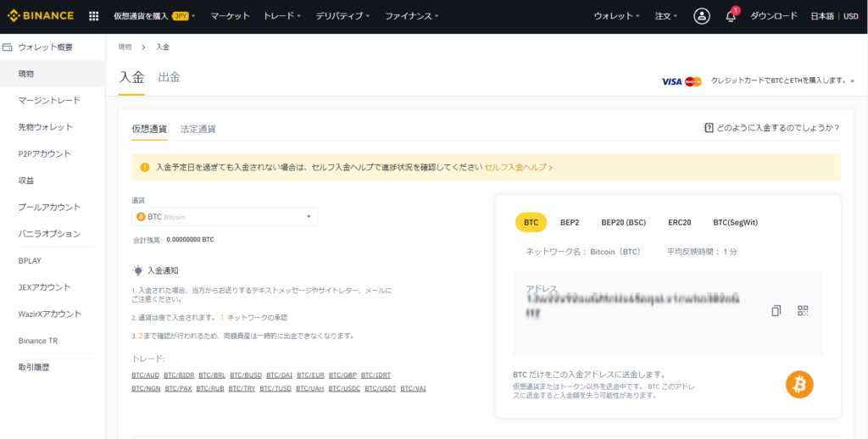Open the apps grid menu icon
The width and height of the screenshot is (868, 439).
click(94, 16)
